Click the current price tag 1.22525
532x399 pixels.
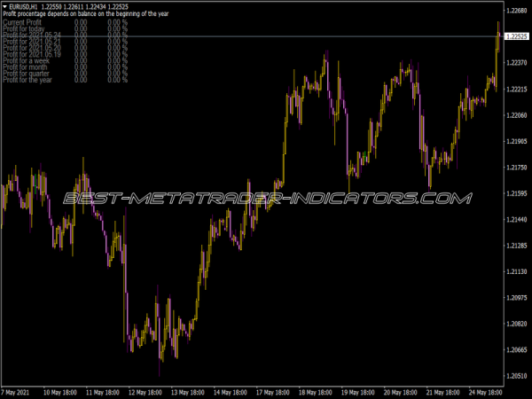[x=515, y=36]
